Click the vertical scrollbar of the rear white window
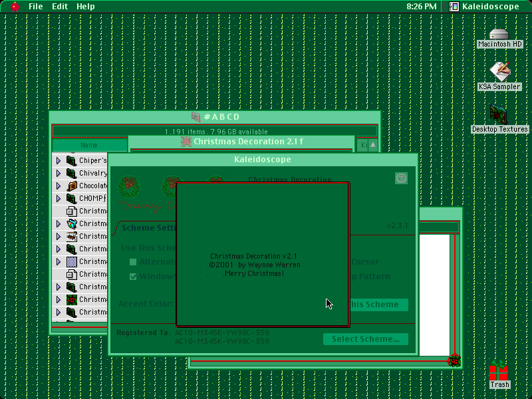Image resolution: width=532 pixels, height=399 pixels. pyautogui.click(x=455, y=295)
